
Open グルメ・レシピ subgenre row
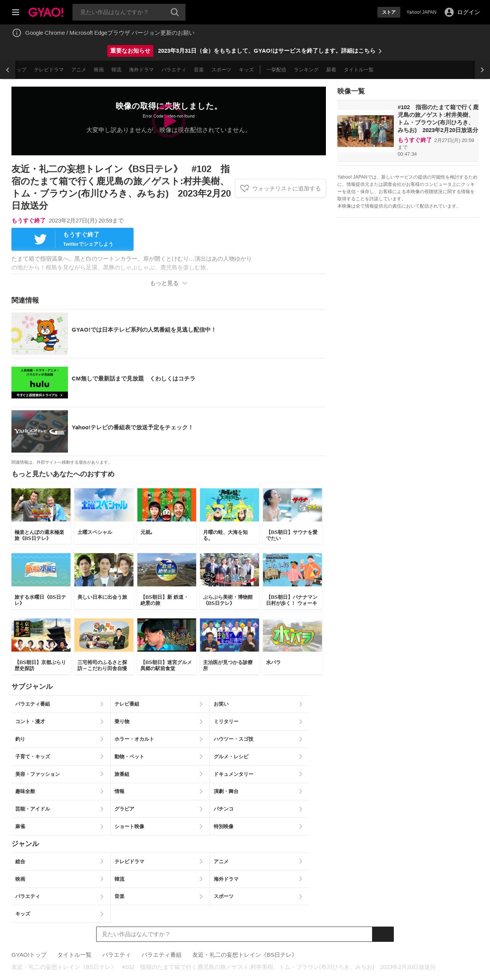(260, 757)
